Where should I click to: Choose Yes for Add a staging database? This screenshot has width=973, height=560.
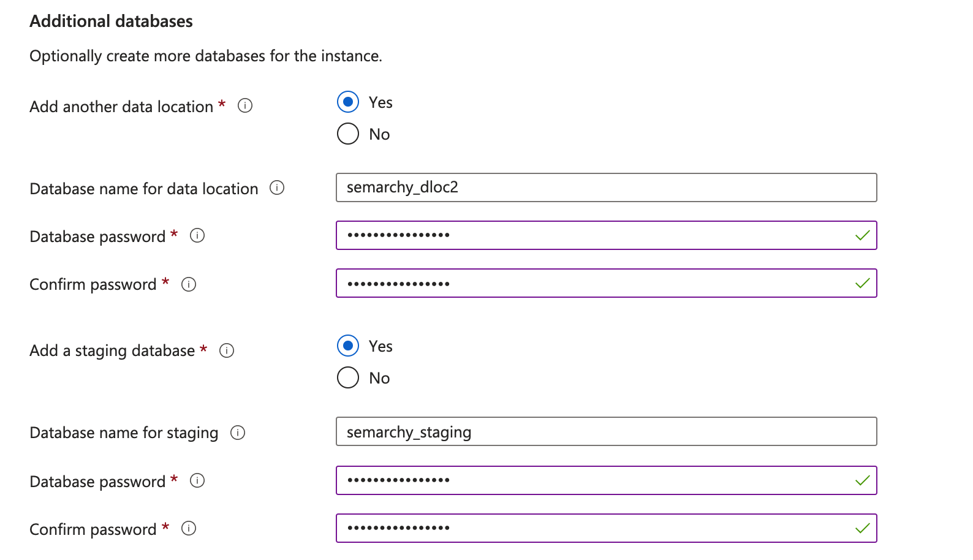pos(348,346)
